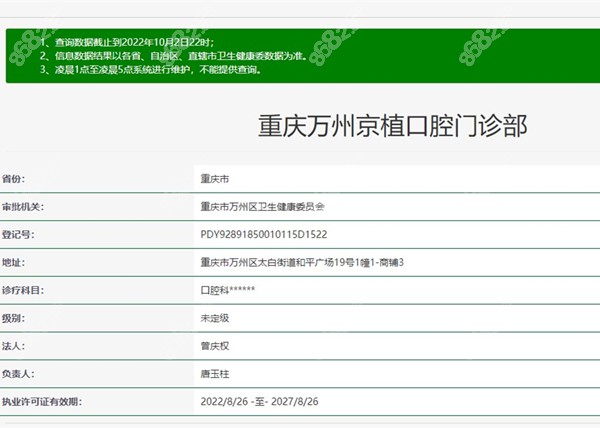Select the legal person name 曾庆权
The height and width of the screenshot is (428, 600).
pos(215,346)
